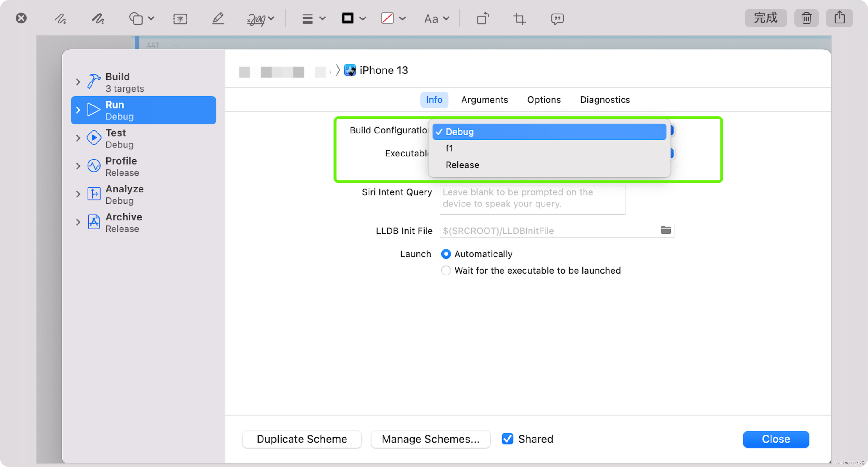The width and height of the screenshot is (868, 467).
Task: Open shapes dropdown arrow
Action: click(151, 18)
